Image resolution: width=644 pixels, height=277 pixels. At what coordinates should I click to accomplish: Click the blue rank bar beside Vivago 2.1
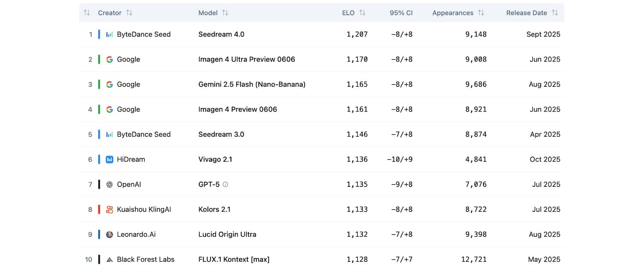click(x=100, y=159)
